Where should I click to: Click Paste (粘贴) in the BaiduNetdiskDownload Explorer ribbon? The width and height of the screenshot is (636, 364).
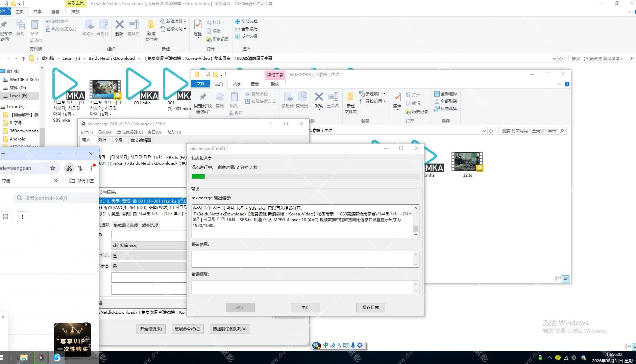34,28
